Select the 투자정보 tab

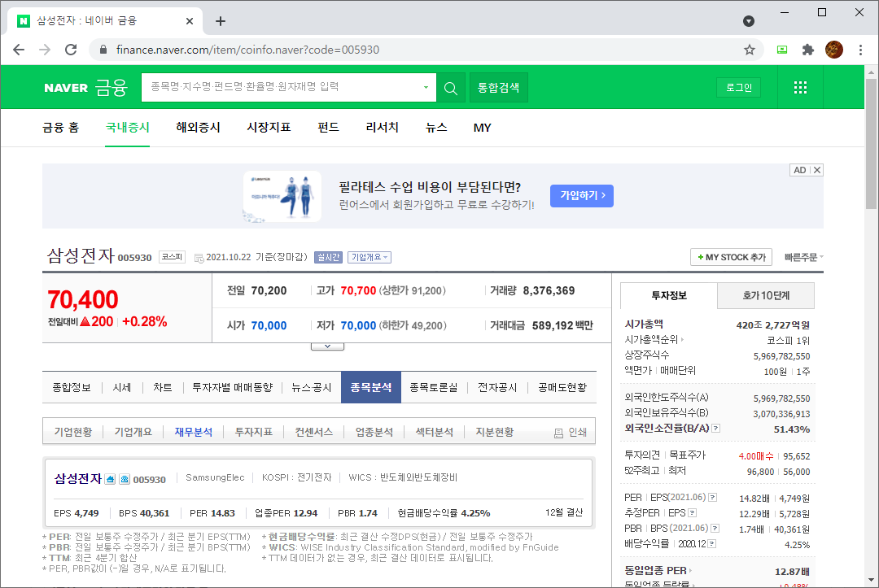pos(669,296)
